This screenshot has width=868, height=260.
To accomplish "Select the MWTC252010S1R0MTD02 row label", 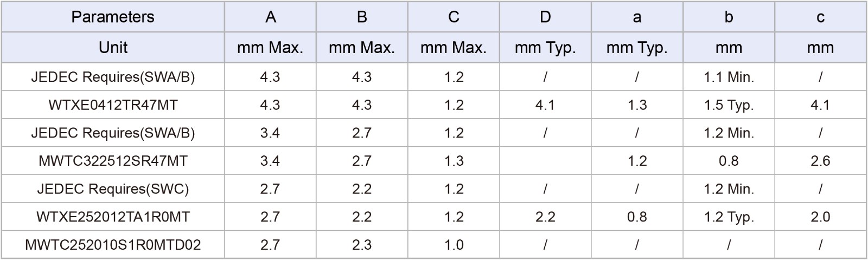I will [x=113, y=245].
